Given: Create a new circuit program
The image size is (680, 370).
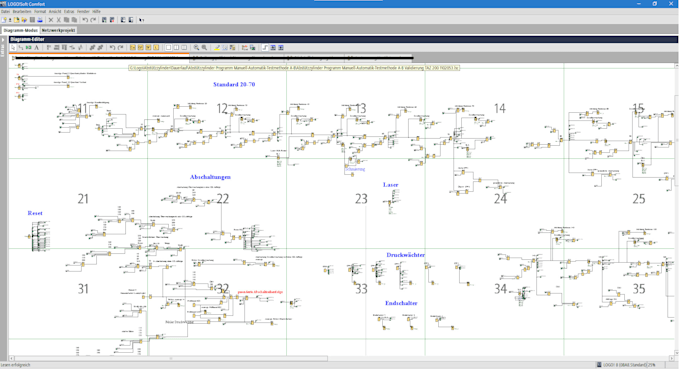Looking at the screenshot, I should point(4,20).
